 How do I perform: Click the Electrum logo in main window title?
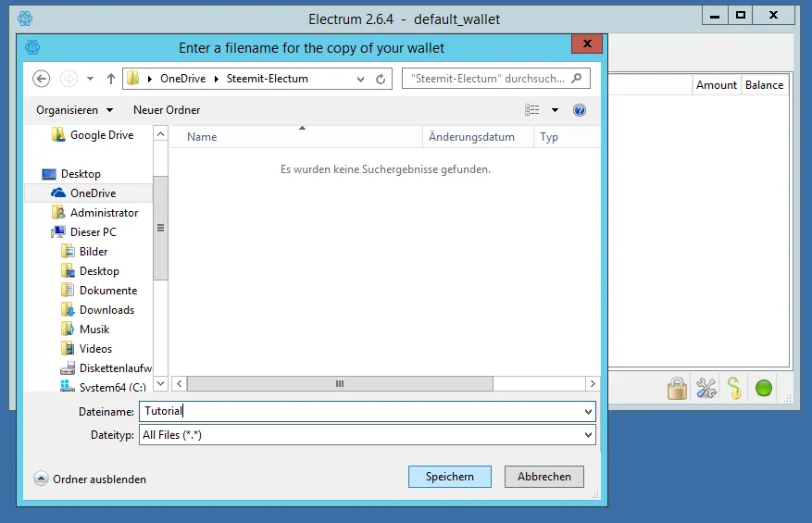(25, 19)
